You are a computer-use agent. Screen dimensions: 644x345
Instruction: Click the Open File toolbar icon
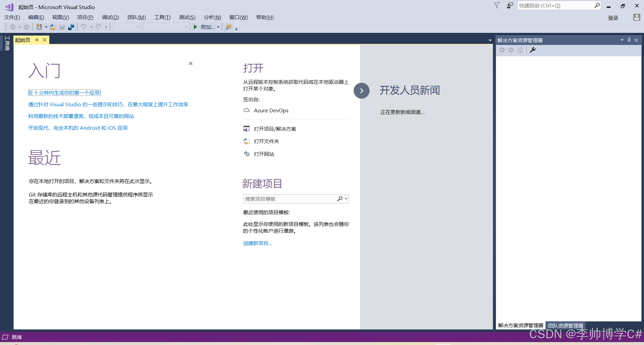tap(53, 27)
